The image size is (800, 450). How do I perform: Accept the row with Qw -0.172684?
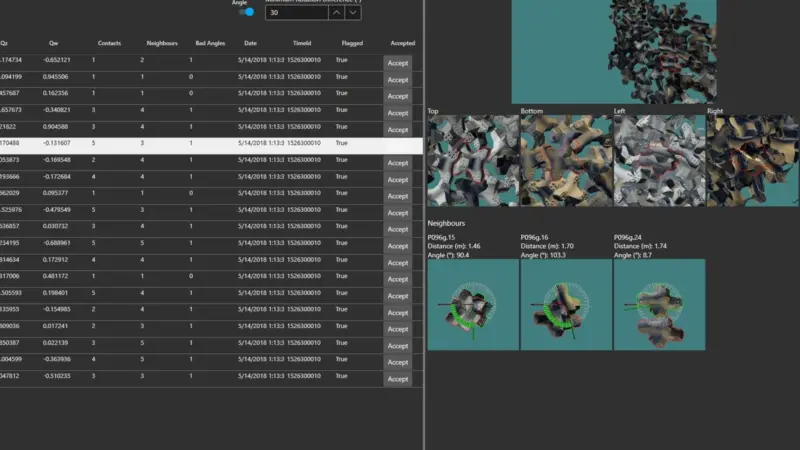pos(397,180)
